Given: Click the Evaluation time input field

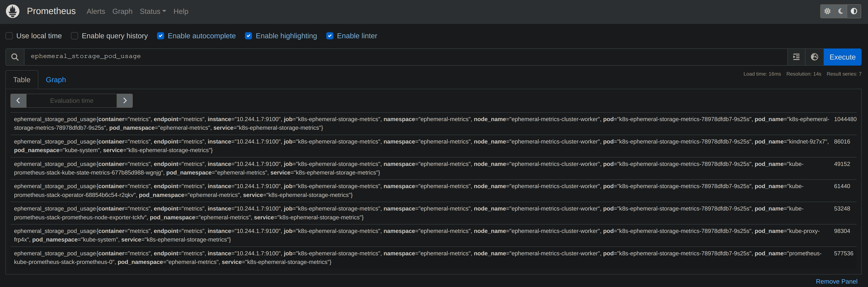Looking at the screenshot, I should [x=71, y=100].
